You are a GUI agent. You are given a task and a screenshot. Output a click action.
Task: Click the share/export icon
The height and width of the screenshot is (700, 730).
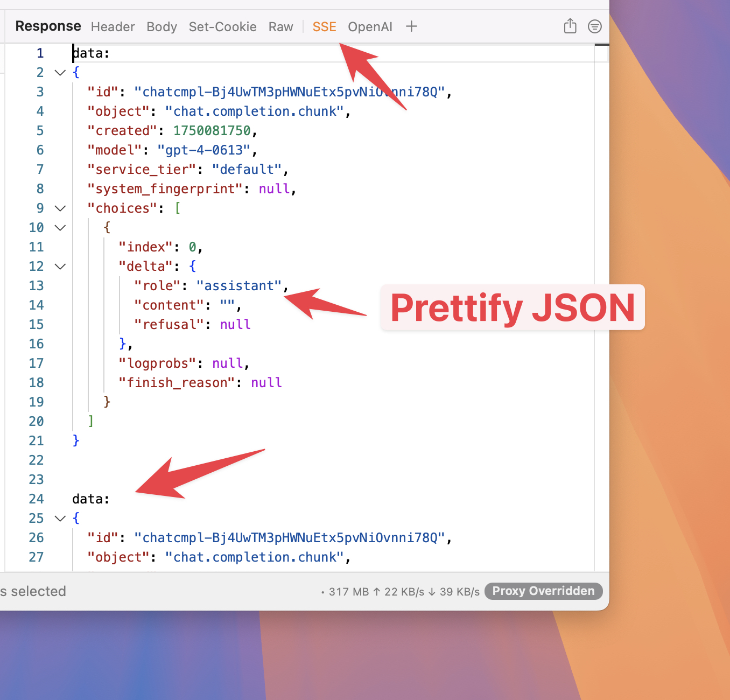point(570,26)
